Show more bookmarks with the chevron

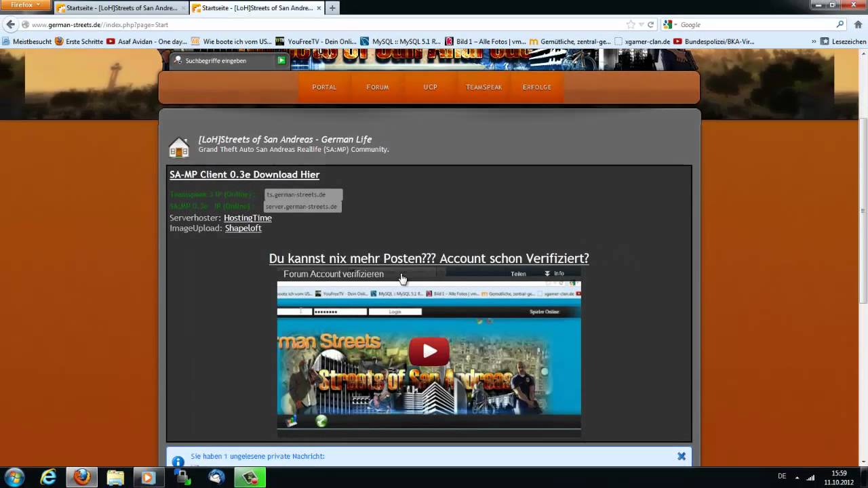pos(814,41)
